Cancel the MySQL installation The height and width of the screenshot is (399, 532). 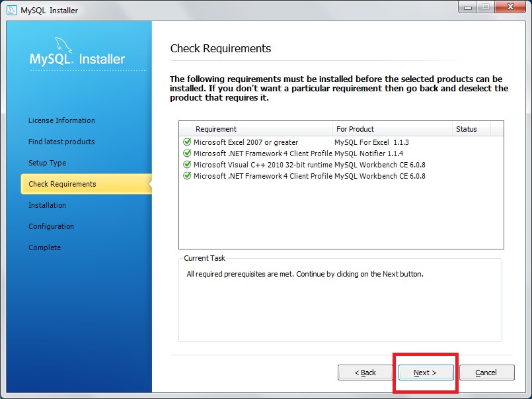486,373
